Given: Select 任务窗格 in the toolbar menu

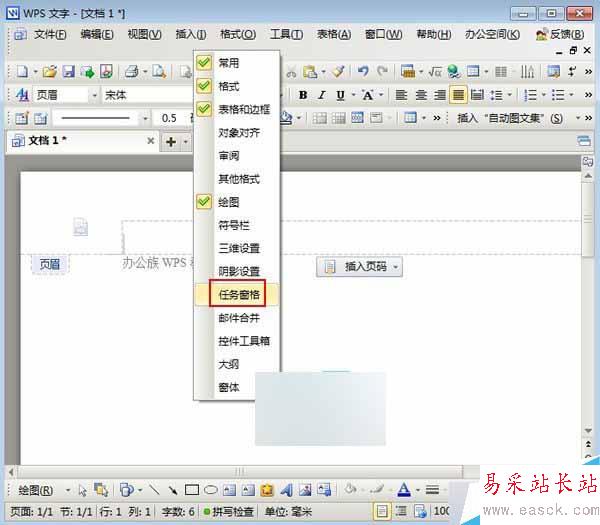Looking at the screenshot, I should click(x=237, y=294).
